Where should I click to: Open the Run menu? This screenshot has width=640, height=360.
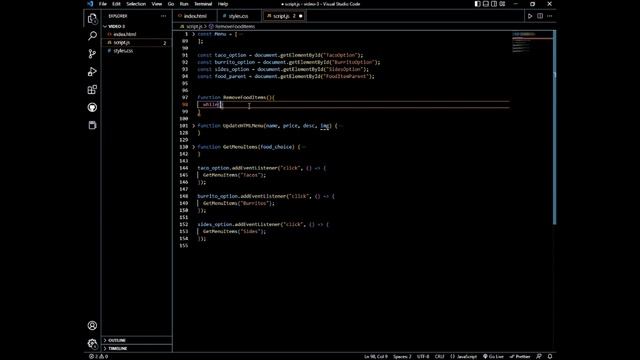(184, 4)
